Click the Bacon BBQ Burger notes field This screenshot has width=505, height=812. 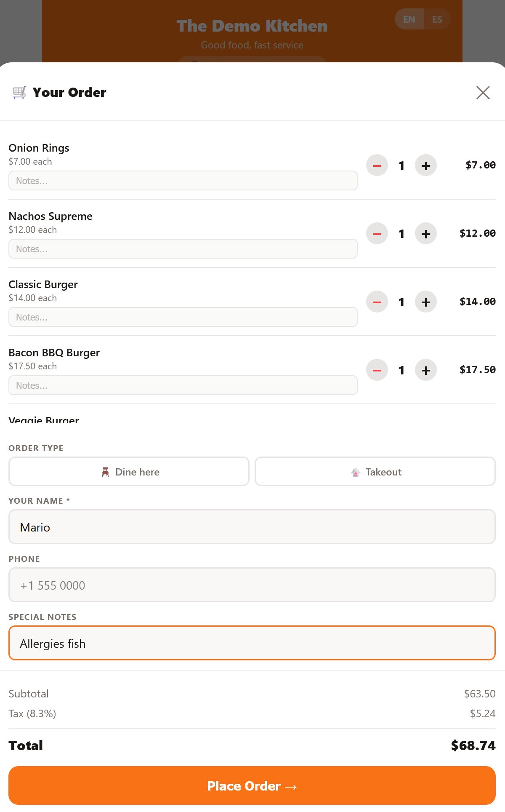[183, 385]
